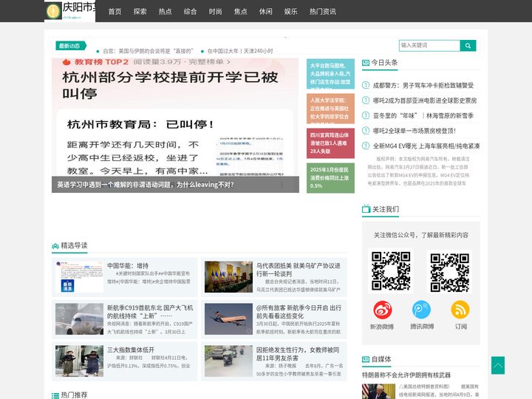Click the 精选导读 section icon
532x399 pixels.
55,245
